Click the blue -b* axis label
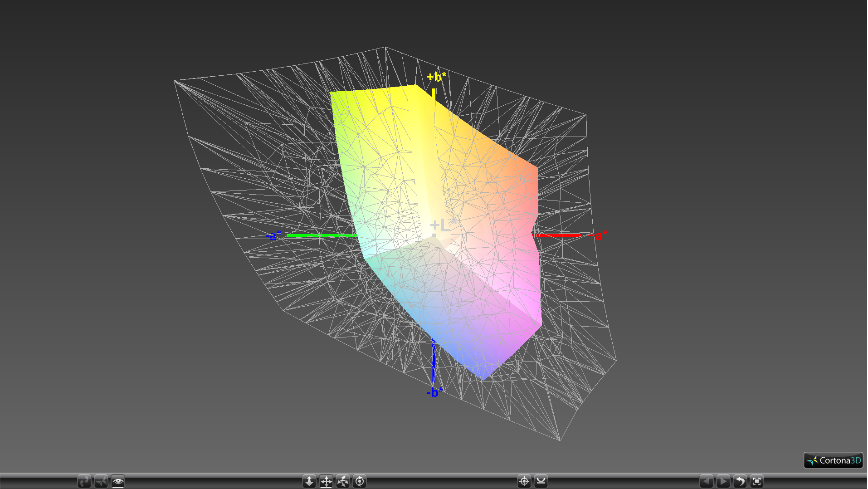Screen dimensions: 868x489 coord(434,392)
